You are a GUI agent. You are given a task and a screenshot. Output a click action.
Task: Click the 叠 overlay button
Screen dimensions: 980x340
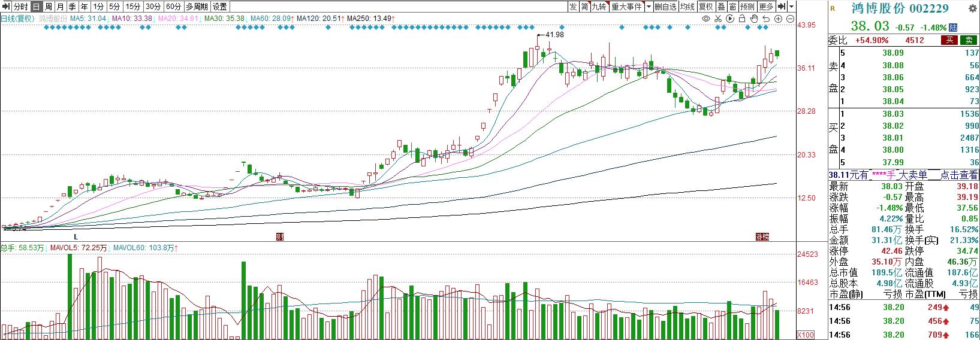point(721,7)
